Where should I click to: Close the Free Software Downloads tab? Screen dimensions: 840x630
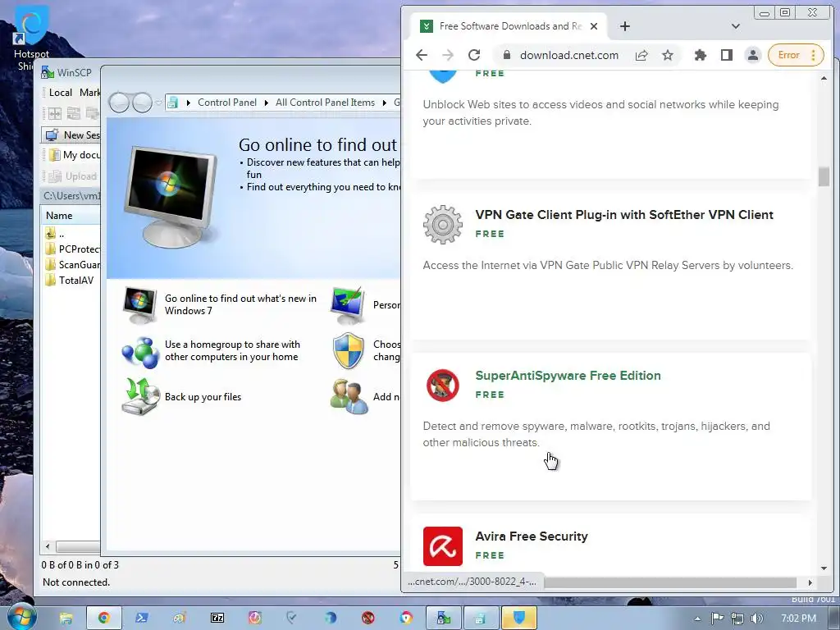pyautogui.click(x=594, y=26)
